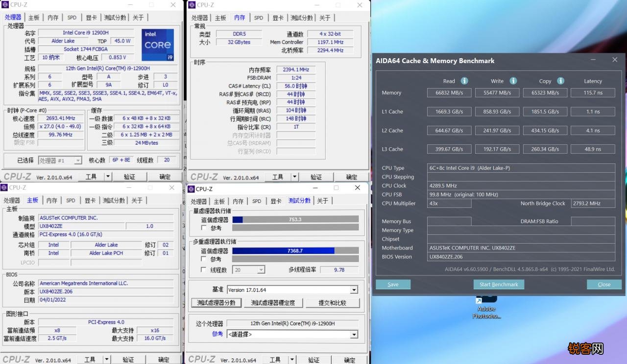Switch to 主板 tab in the benchmark CPU-Z window

219,201
